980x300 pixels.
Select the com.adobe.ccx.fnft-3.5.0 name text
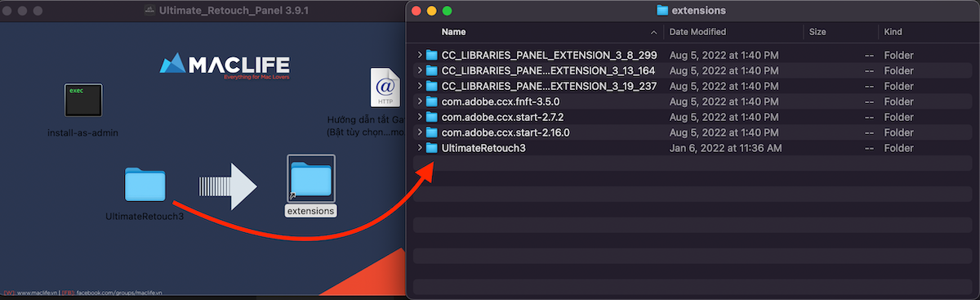click(500, 101)
